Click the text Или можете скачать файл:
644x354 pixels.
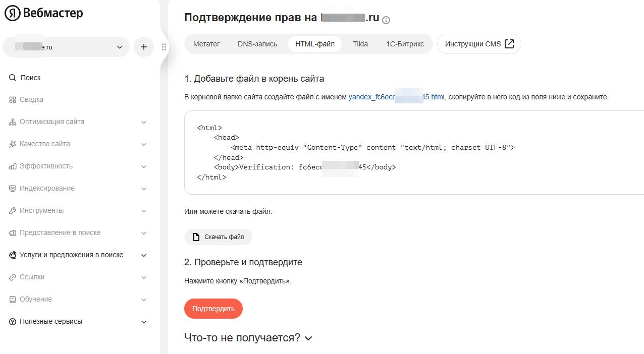228,211
